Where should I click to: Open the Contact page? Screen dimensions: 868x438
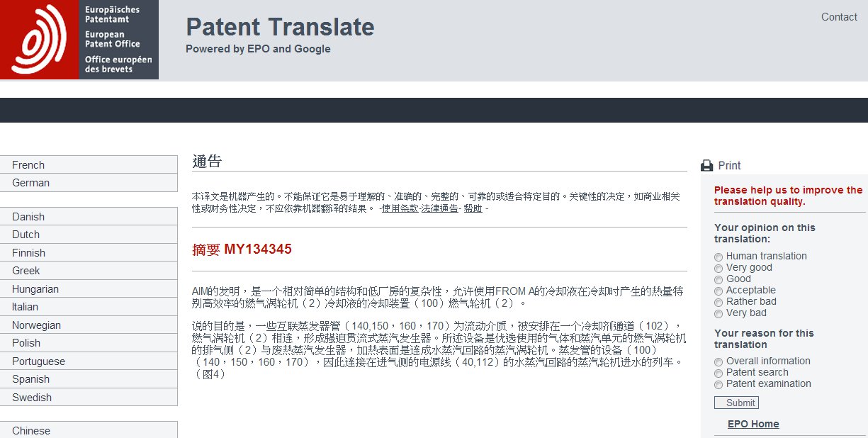pyautogui.click(x=838, y=17)
